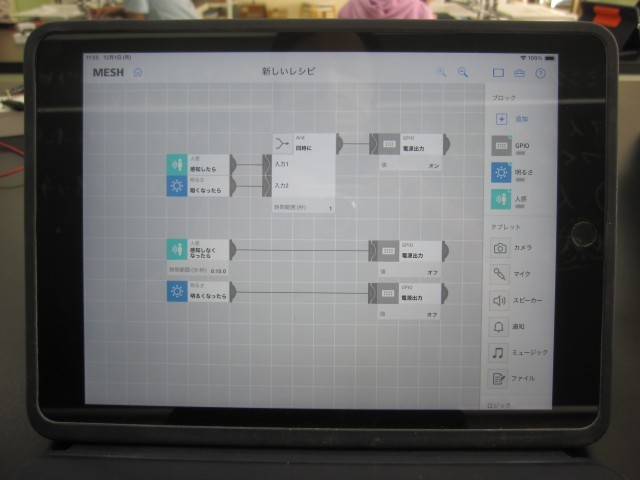Toggle the side panel layout icon
640x480 pixels.
[x=498, y=73]
